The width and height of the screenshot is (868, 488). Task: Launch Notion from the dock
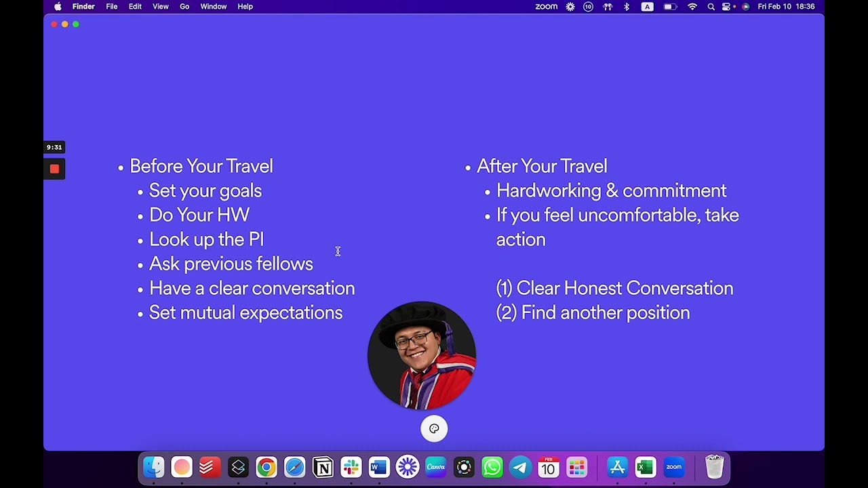tap(323, 467)
